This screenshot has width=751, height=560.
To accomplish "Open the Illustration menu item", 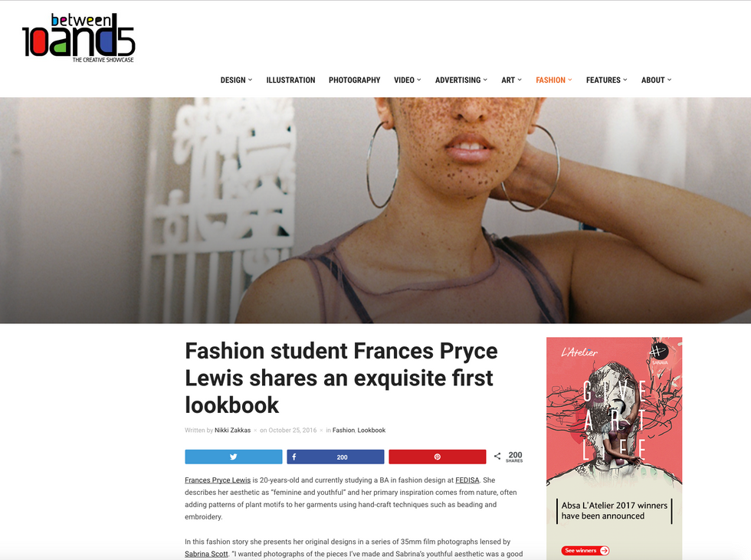I will (290, 80).
